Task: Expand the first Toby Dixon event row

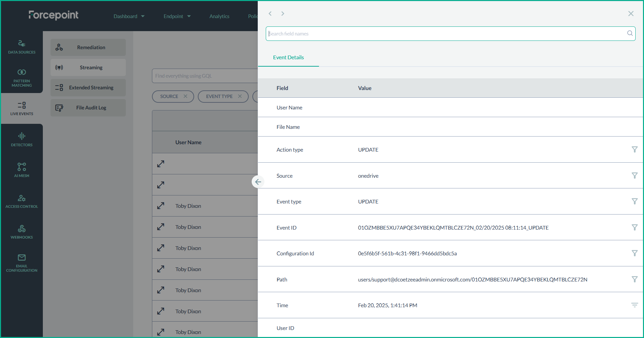Action: point(161,206)
